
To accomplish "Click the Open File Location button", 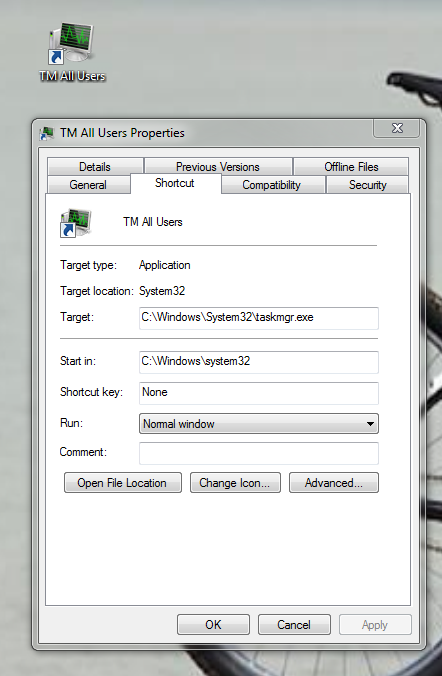I will coord(122,482).
